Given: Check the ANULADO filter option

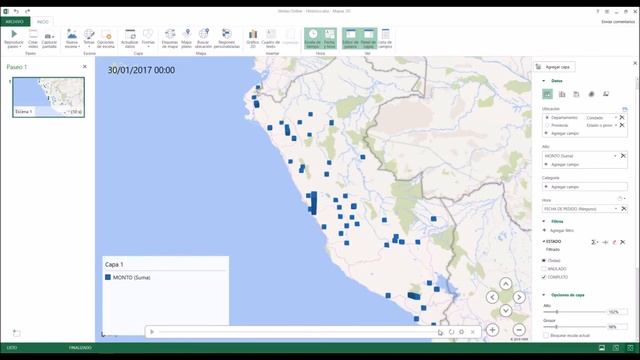Looking at the screenshot, I should pyautogui.click(x=544, y=269).
